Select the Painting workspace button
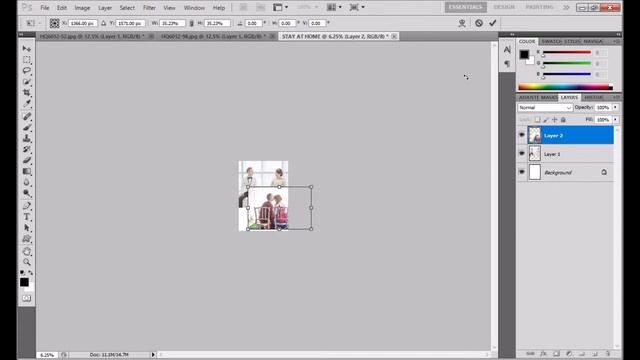This screenshot has width=640, height=360. tap(539, 7)
